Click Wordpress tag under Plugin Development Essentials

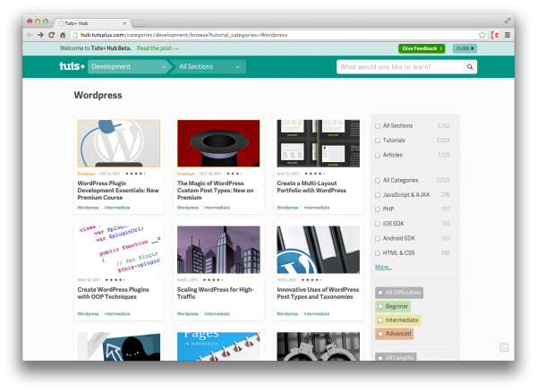88,208
